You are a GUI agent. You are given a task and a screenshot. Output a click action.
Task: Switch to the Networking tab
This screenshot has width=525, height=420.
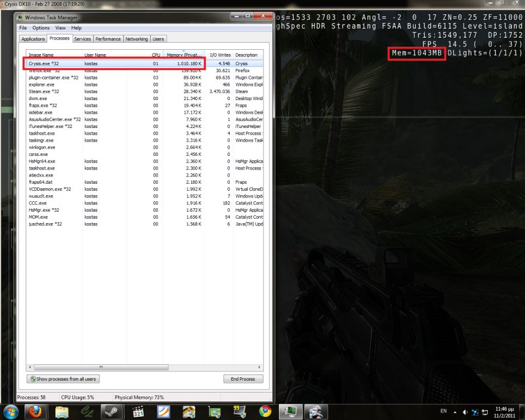137,39
